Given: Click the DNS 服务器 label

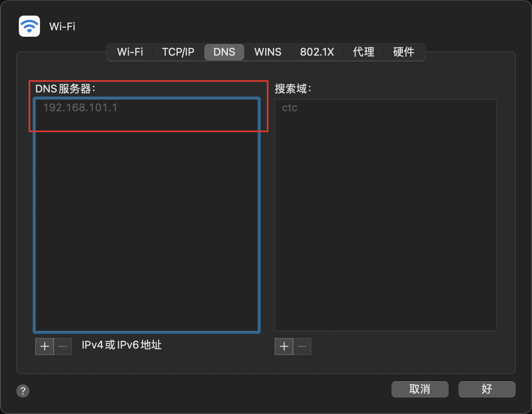Looking at the screenshot, I should pyautogui.click(x=65, y=88).
